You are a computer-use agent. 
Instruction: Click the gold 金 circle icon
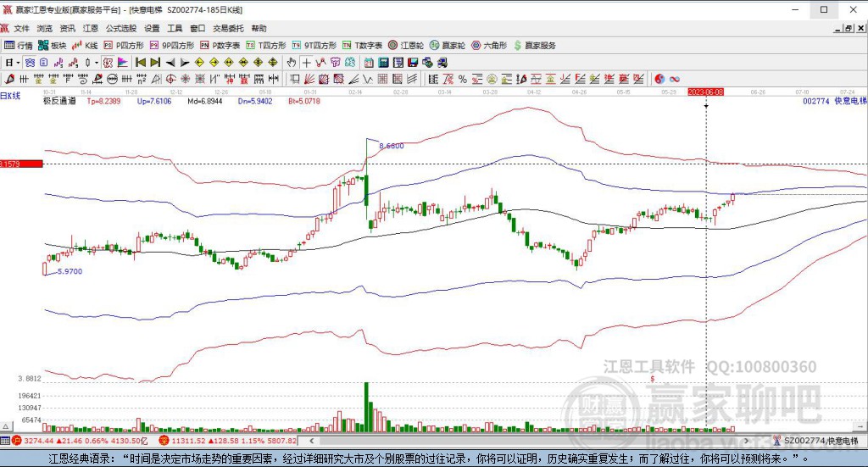click(492, 79)
